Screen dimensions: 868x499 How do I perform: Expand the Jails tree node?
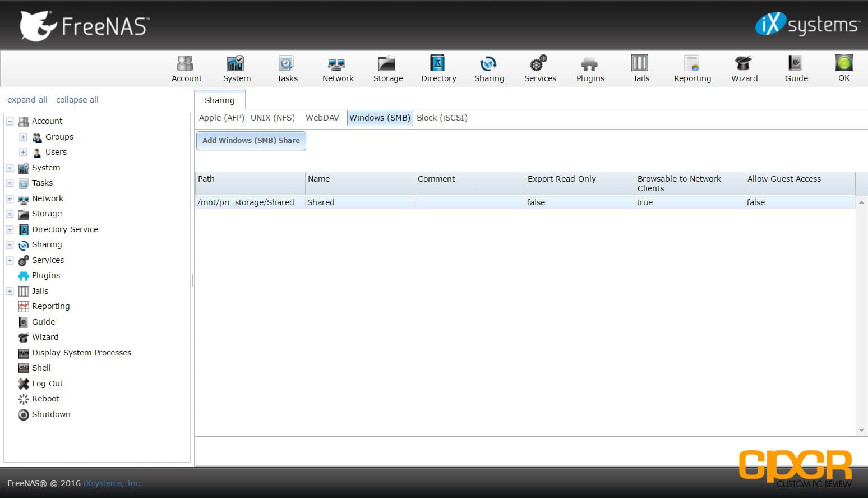click(x=10, y=291)
